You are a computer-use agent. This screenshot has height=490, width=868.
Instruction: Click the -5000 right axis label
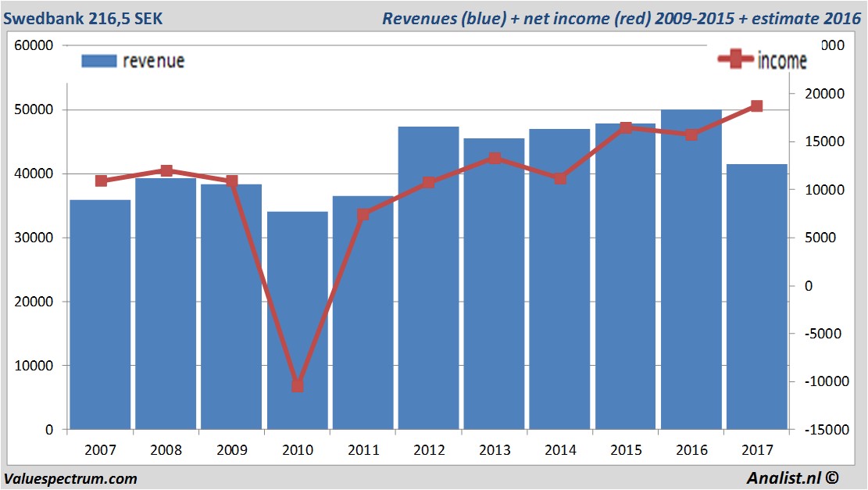[x=823, y=334]
